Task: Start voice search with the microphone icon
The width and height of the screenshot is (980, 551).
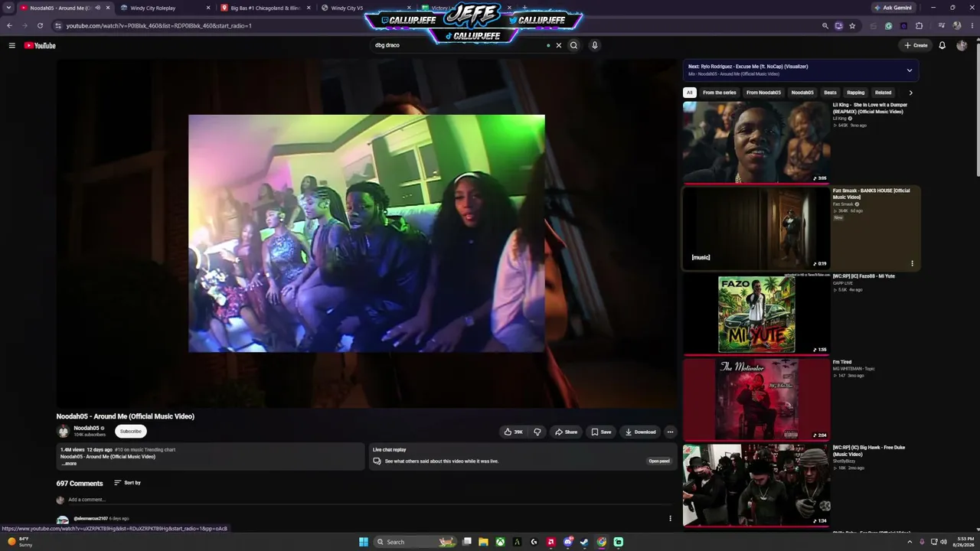Action: [x=594, y=45]
